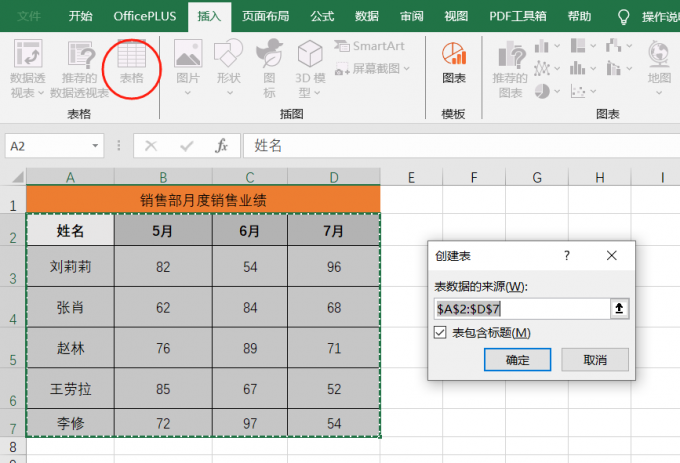
Task: Select the 7月 header cell
Action: point(333,230)
